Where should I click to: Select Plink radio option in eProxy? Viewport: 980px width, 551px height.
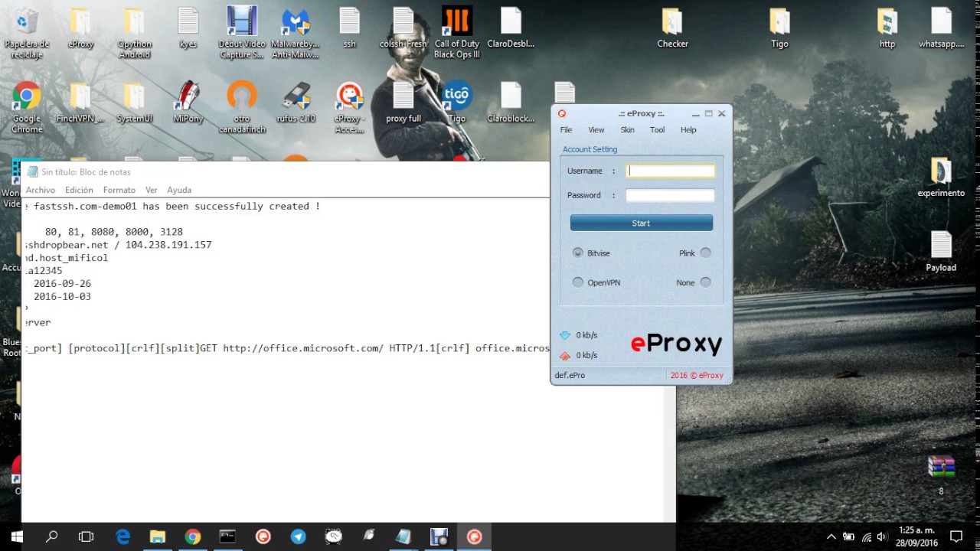click(x=705, y=253)
